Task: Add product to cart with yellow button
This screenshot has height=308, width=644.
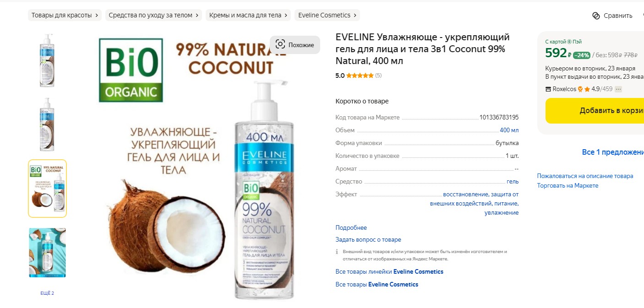Action: (595, 111)
